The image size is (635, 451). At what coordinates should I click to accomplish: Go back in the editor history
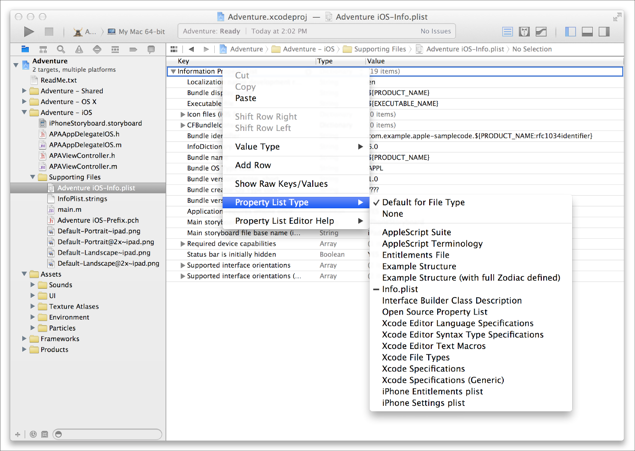[191, 49]
